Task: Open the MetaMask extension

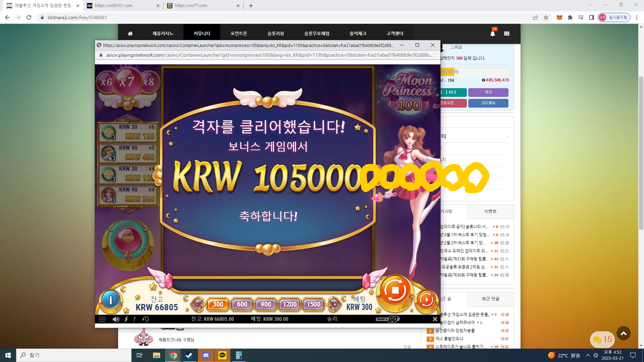Action: click(x=559, y=17)
